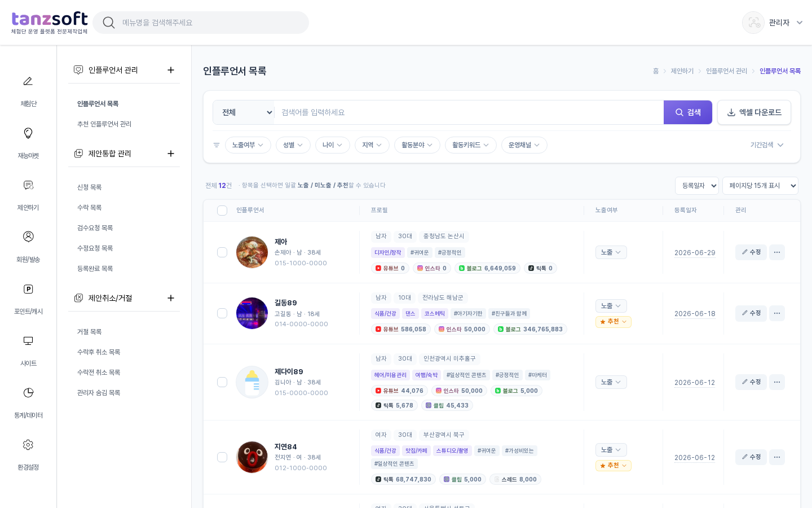Screen dimensions: 812x508
Task: Check the 길동89 row checkbox
Action: (222, 313)
